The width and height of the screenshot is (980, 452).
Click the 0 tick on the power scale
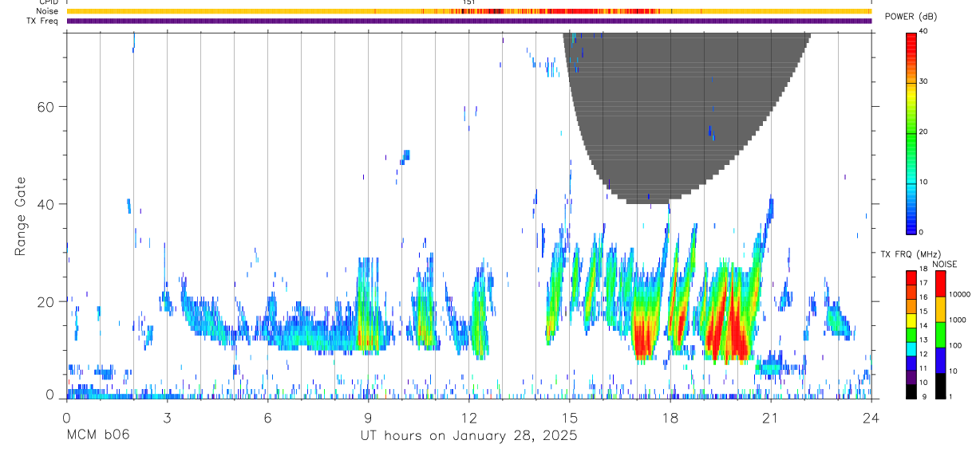click(x=922, y=232)
